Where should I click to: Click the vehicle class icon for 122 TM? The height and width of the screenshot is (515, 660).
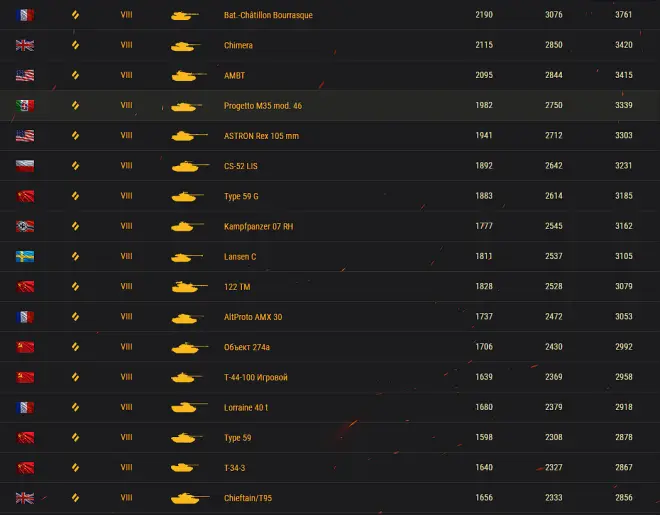pyautogui.click(x=76, y=286)
